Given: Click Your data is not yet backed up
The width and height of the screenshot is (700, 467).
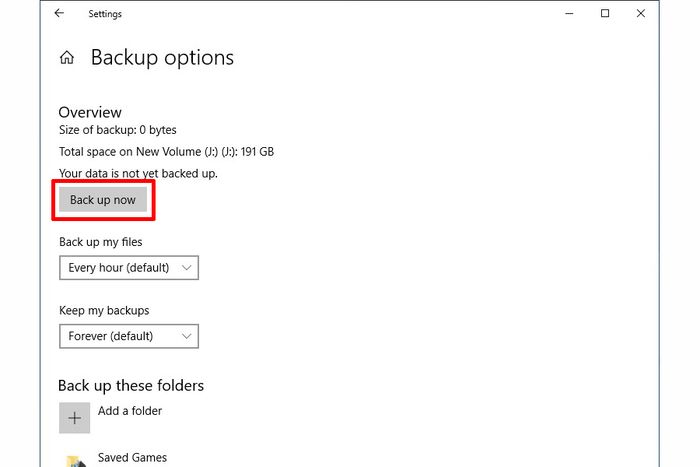Looking at the screenshot, I should point(138,173).
